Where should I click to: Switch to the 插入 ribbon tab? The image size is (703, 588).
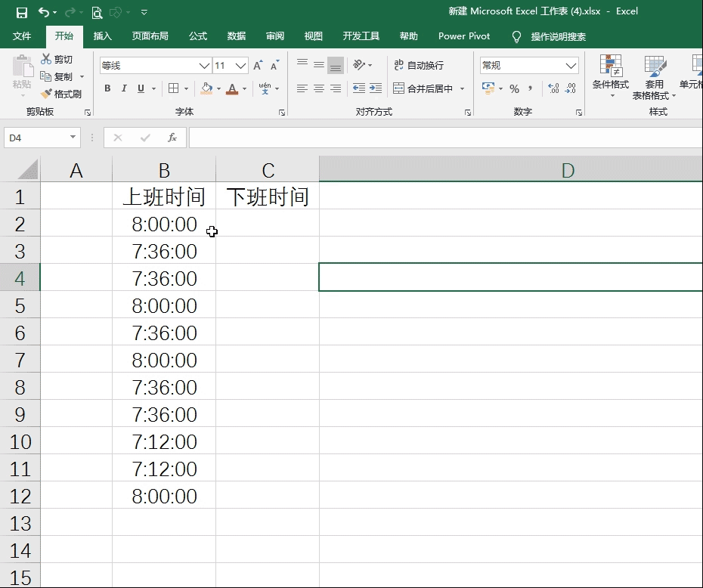tap(102, 36)
